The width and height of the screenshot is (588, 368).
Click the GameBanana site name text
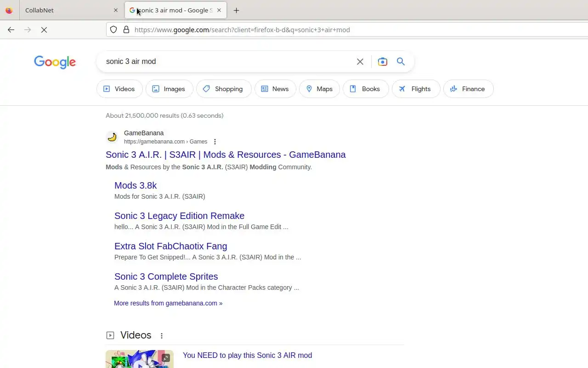click(x=144, y=133)
